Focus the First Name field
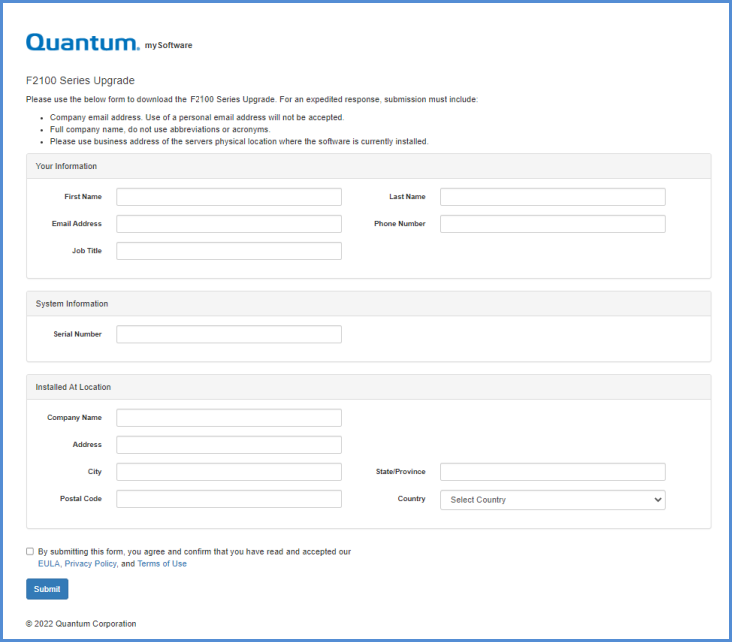Viewport: 732px width, 642px height. click(x=228, y=197)
